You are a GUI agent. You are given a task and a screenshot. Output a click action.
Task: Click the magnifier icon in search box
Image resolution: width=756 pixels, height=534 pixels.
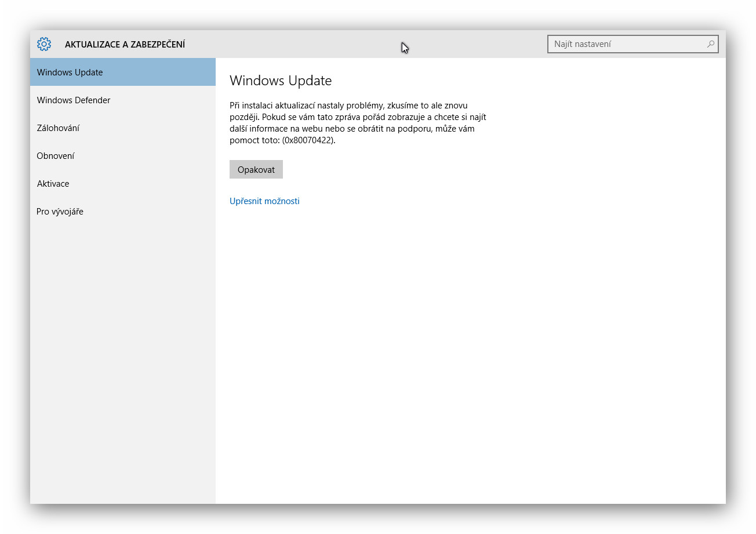tap(710, 44)
